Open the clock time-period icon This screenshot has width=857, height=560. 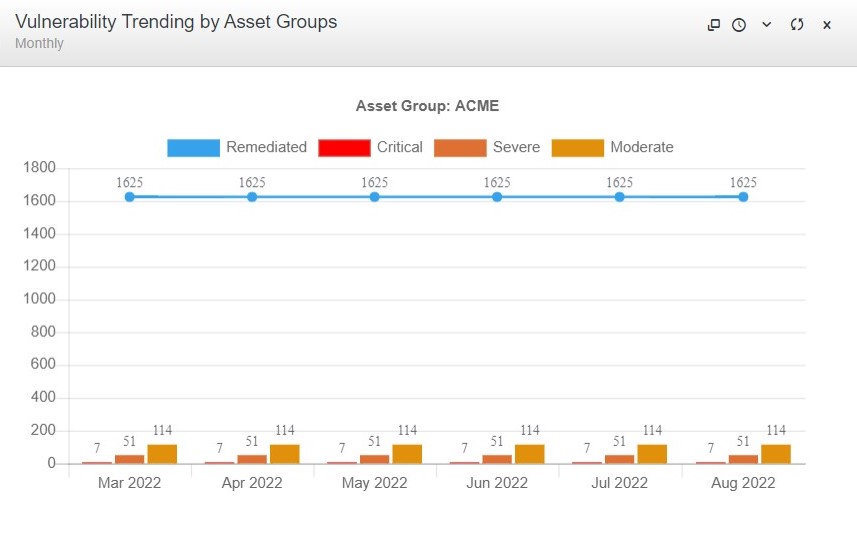pyautogui.click(x=739, y=25)
